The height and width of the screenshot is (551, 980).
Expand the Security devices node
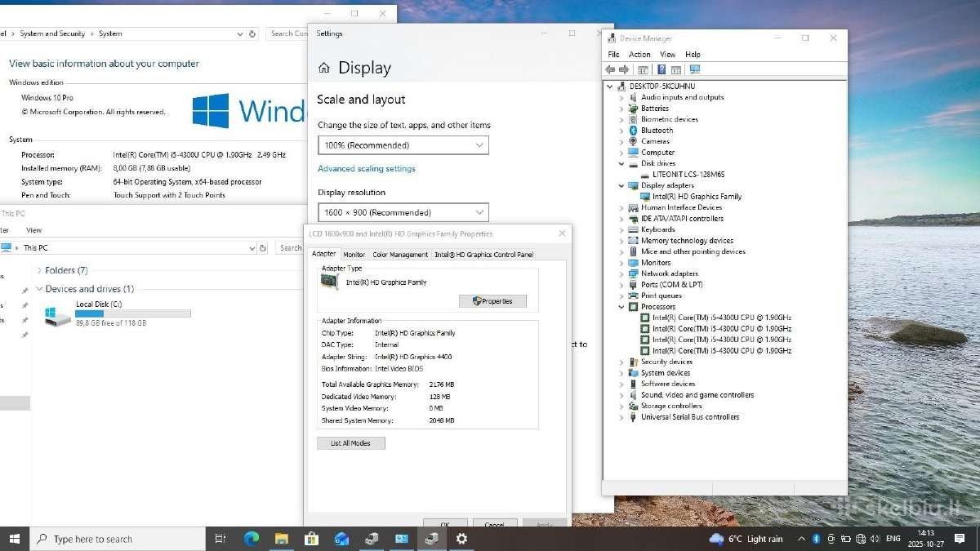tap(621, 362)
